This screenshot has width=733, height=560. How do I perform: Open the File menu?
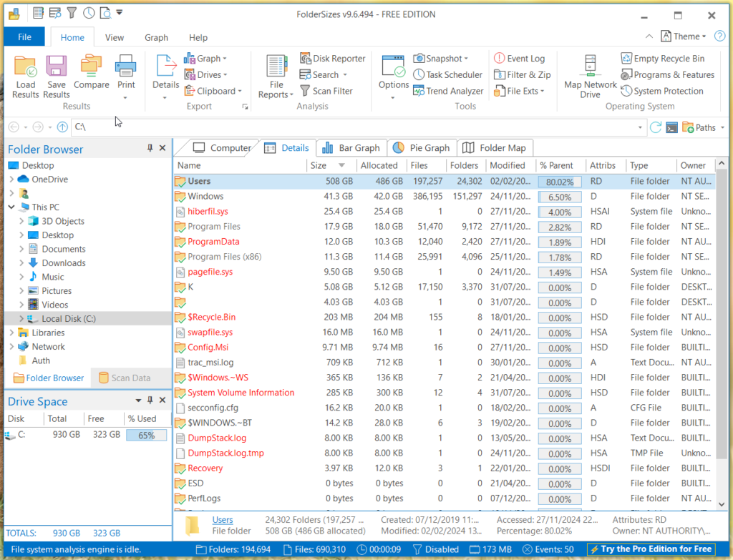coord(24,37)
